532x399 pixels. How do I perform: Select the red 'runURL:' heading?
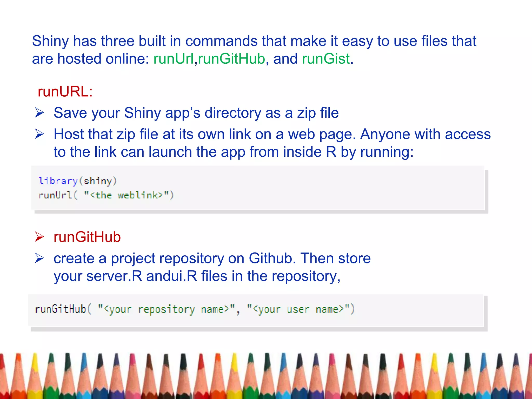65,91
